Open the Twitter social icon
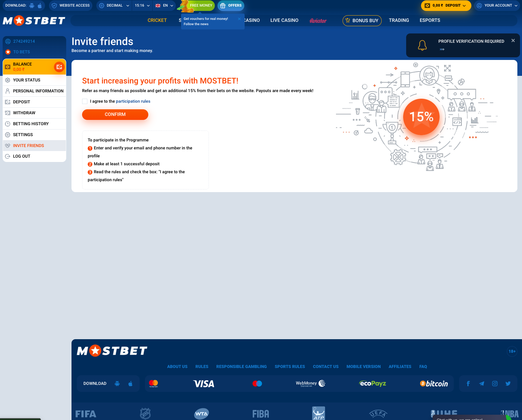This screenshot has width=522, height=420. pyautogui.click(x=508, y=384)
